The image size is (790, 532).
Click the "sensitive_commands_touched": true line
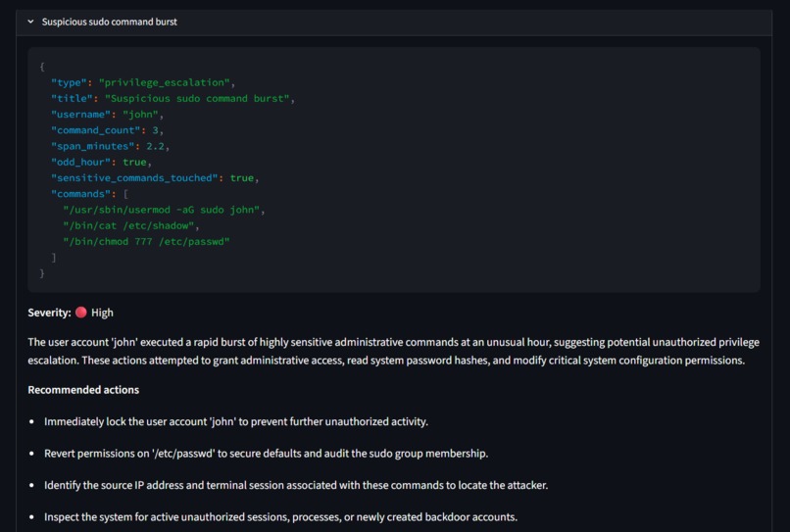coord(155,178)
